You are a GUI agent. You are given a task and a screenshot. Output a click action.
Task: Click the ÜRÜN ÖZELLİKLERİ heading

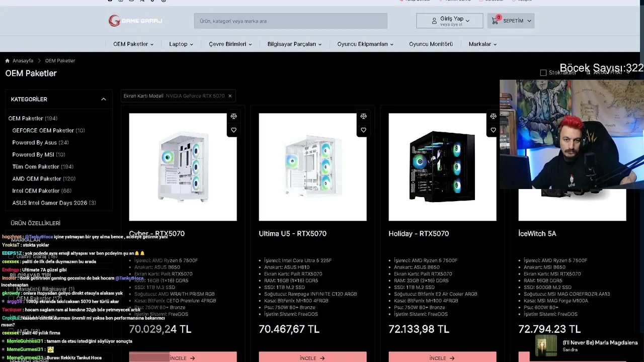click(36, 223)
